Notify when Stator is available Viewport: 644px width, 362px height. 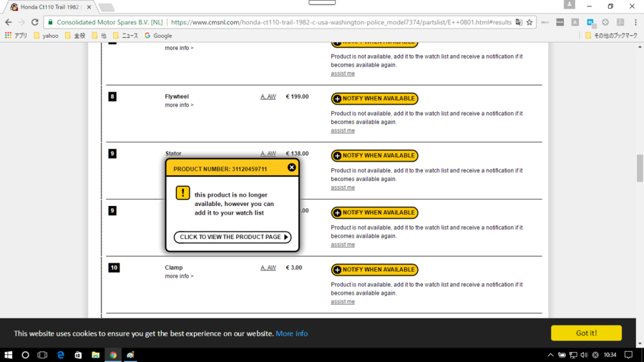tap(374, 155)
